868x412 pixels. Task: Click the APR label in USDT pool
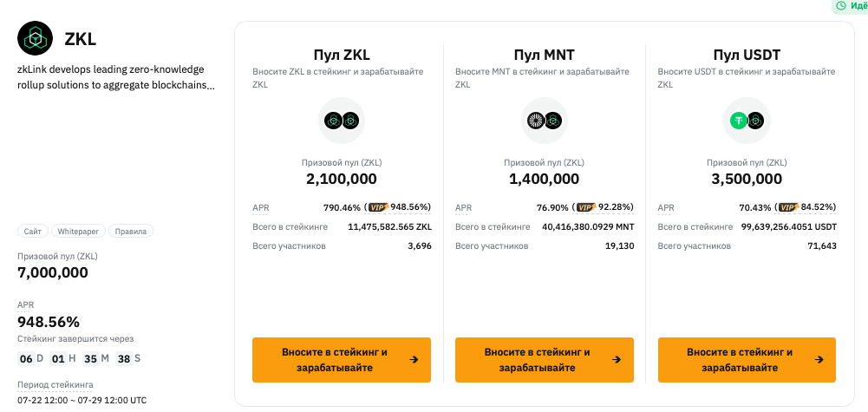(666, 207)
